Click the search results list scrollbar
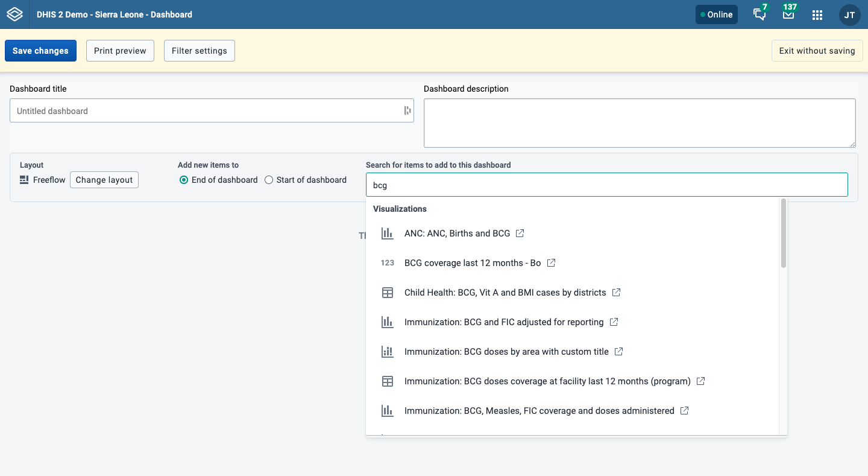 783,233
